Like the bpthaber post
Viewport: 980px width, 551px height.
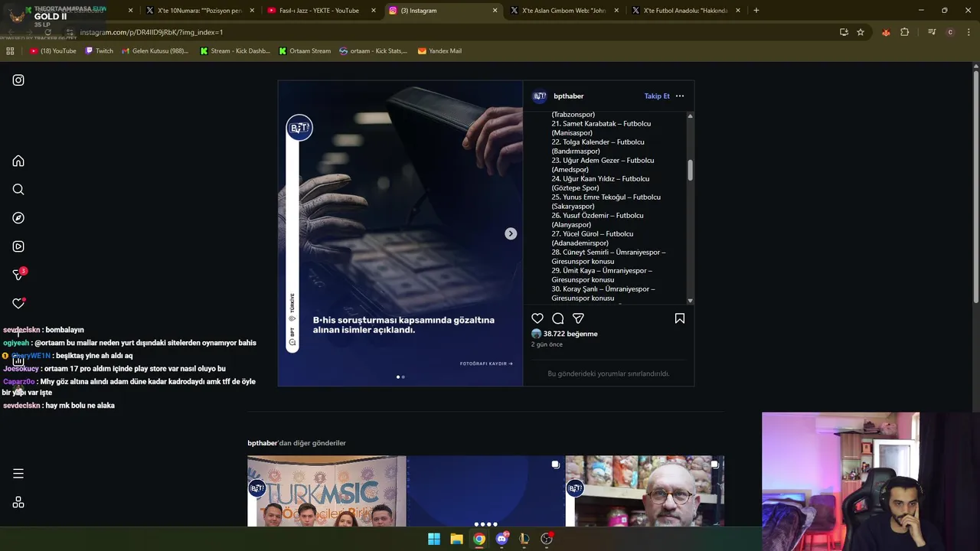537,318
